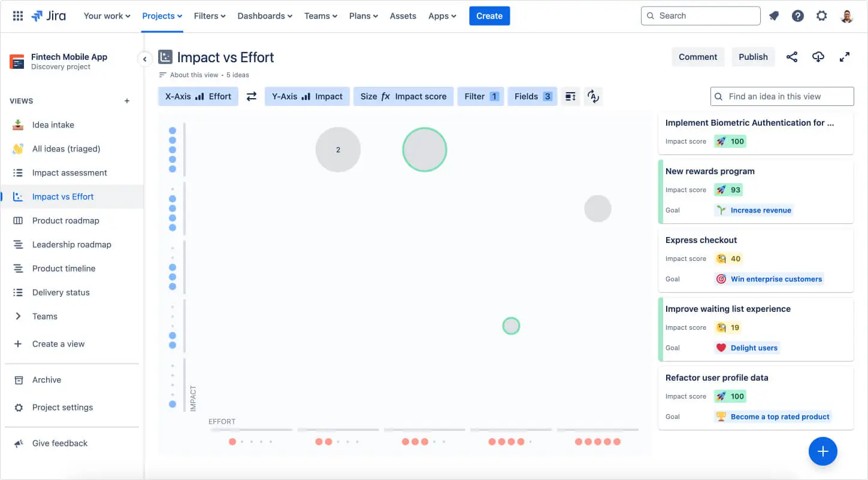Change the Size Impact score setting

403,96
